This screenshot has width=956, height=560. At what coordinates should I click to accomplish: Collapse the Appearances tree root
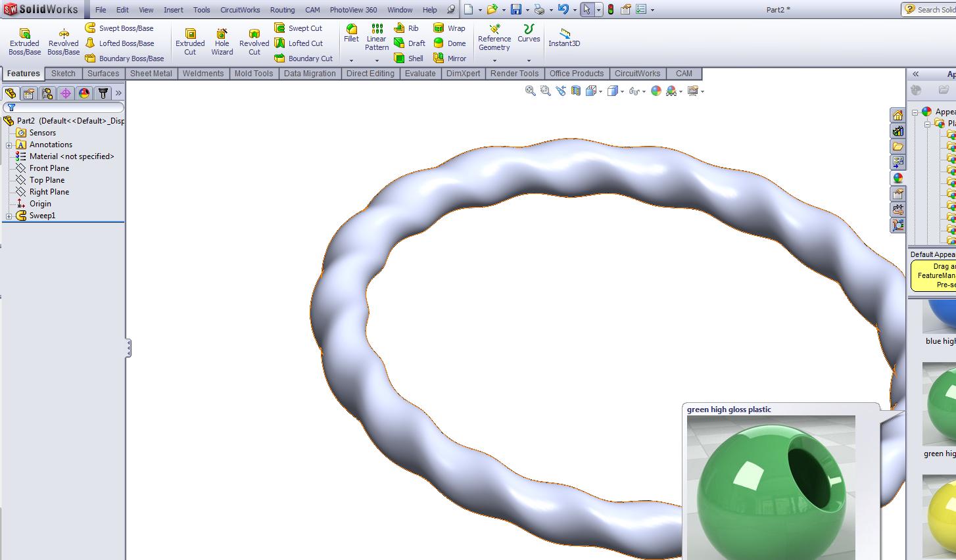click(x=915, y=112)
